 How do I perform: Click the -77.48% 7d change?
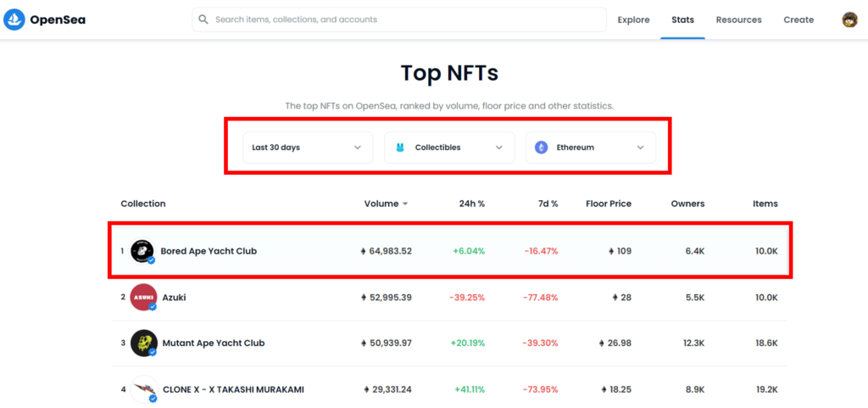540,298
